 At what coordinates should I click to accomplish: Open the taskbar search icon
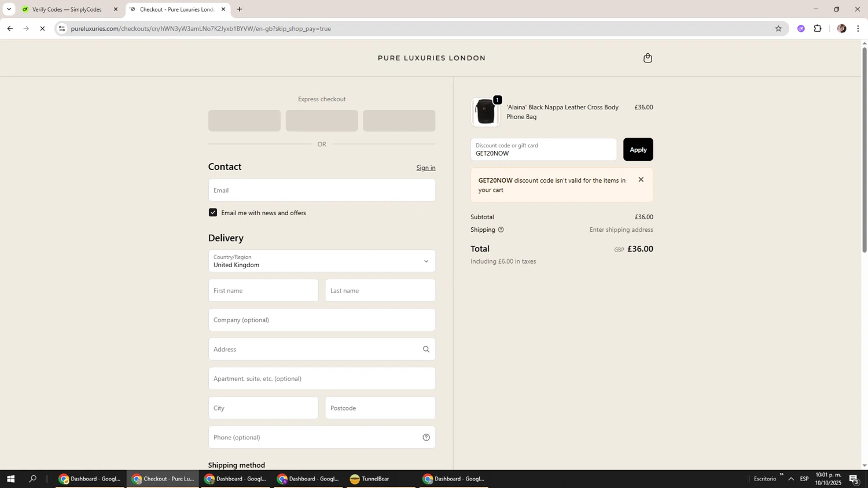click(x=33, y=479)
